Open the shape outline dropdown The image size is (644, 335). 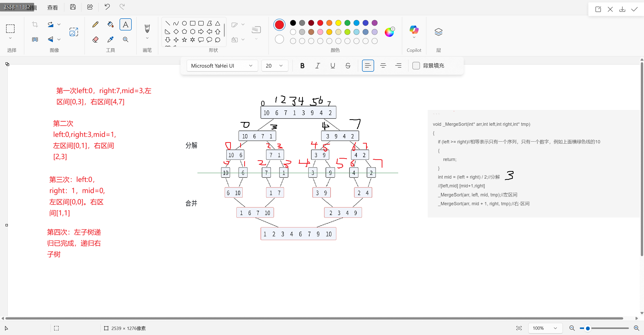238,24
